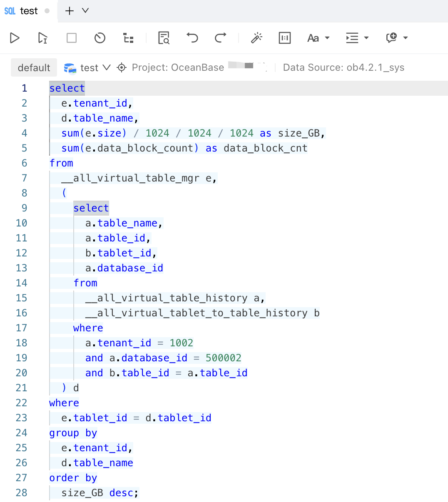This screenshot has width=448, height=502.
Task: Click line number 18 in the gutter
Action: (x=21, y=343)
